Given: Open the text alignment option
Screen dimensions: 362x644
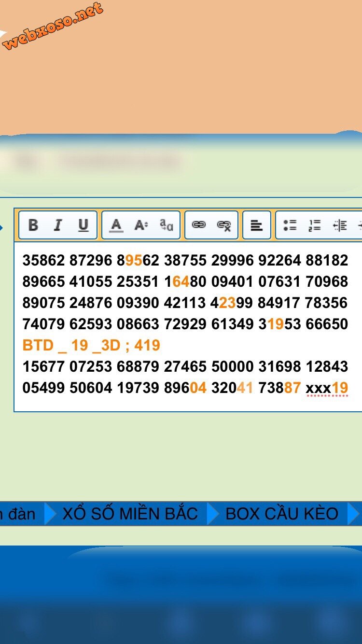Looking at the screenshot, I should coord(257,225).
